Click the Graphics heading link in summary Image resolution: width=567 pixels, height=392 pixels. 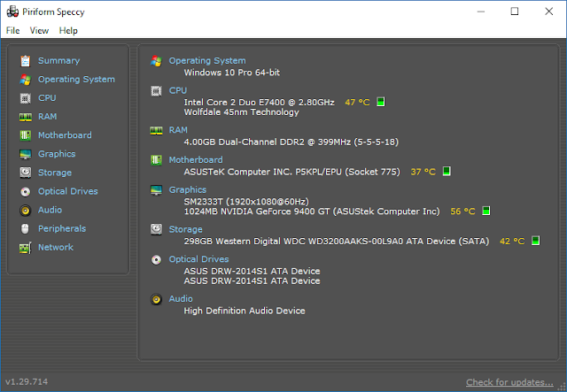pos(188,189)
